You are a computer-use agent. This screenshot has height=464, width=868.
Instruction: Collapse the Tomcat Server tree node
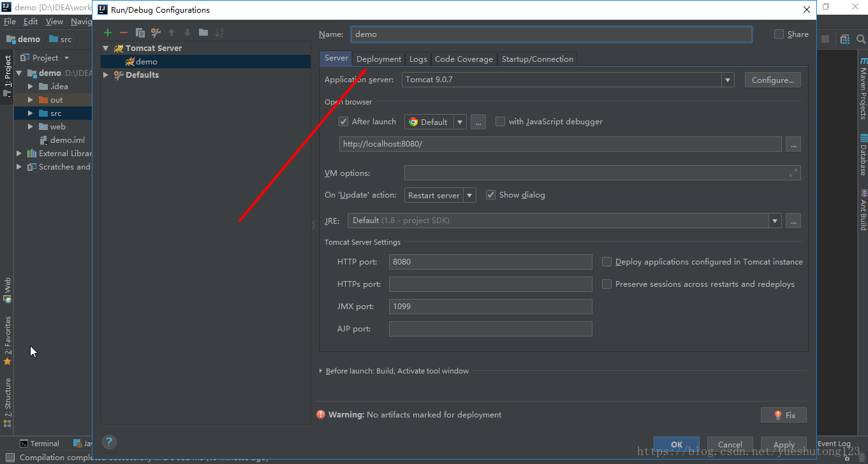[106, 48]
